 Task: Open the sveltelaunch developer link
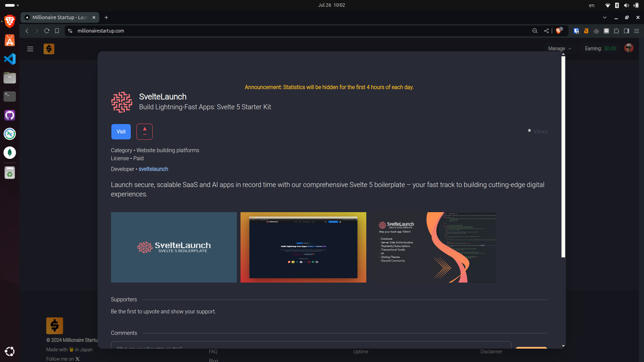(153, 169)
